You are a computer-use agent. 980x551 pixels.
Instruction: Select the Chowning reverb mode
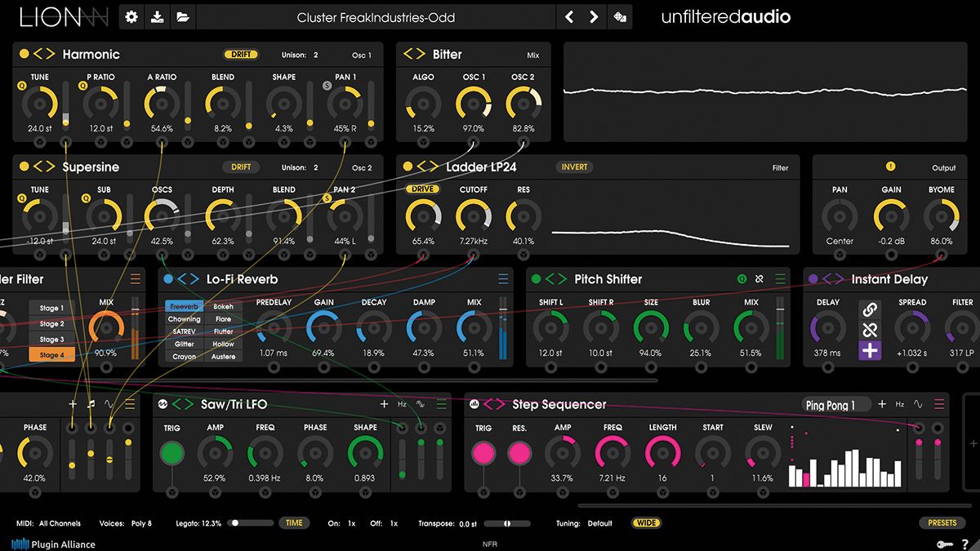pos(184,319)
